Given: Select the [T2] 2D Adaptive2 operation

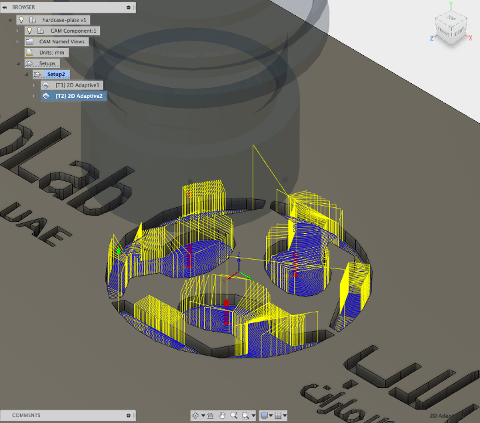Looking at the screenshot, I should pyautogui.click(x=74, y=96).
